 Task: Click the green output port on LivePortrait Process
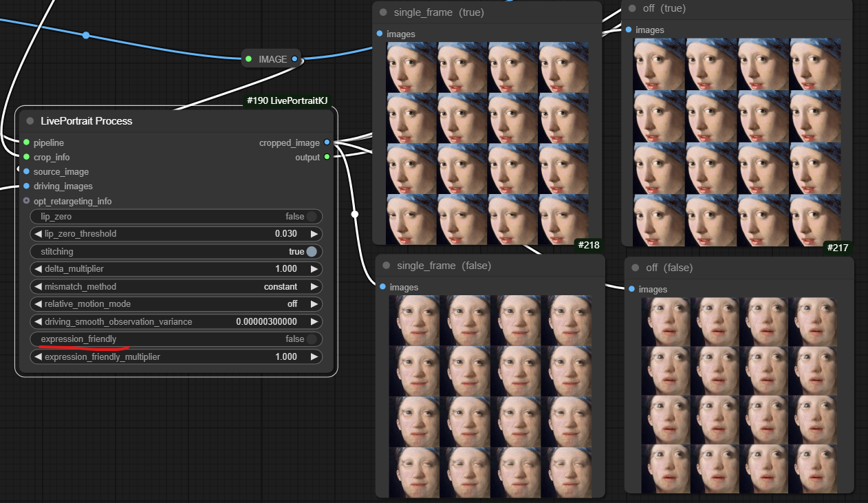327,157
